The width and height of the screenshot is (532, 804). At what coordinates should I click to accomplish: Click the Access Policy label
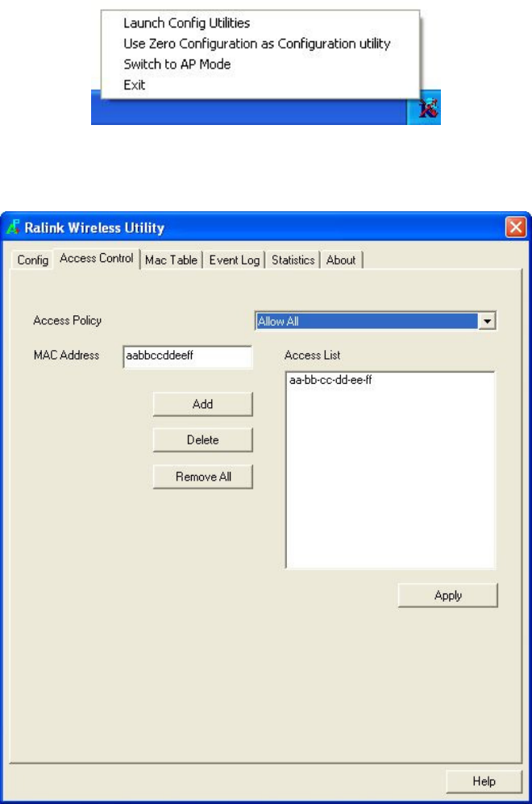67,320
